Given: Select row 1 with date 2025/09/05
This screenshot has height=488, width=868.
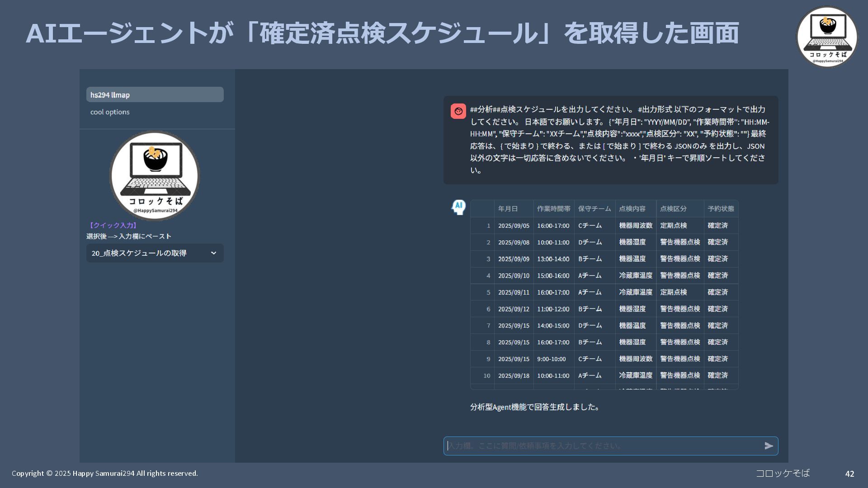Looking at the screenshot, I should tap(514, 225).
